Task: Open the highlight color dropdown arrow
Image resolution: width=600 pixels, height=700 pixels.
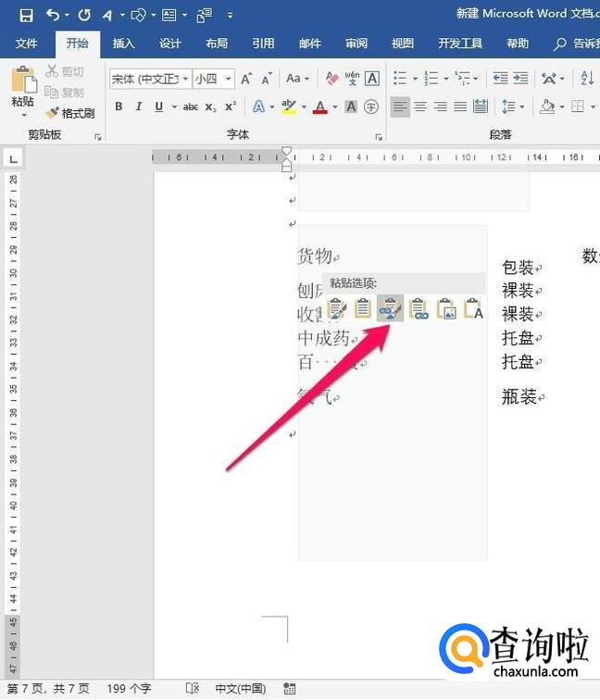Action: click(x=304, y=106)
